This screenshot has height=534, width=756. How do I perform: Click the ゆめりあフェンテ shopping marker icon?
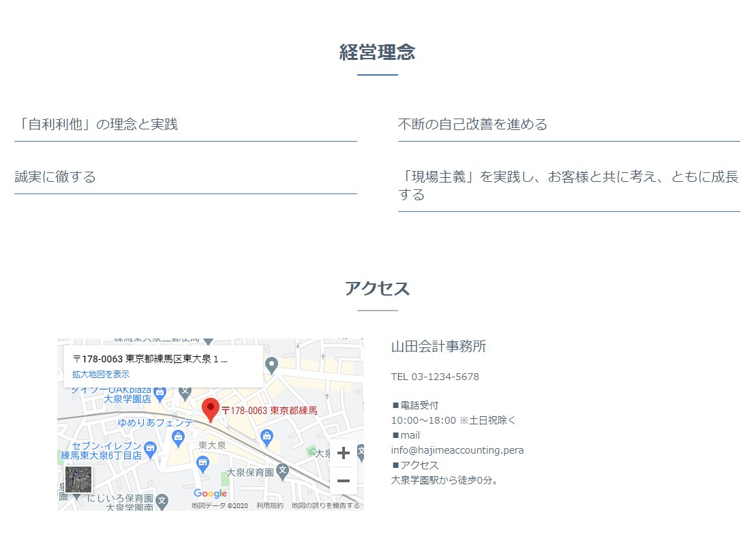(179, 437)
